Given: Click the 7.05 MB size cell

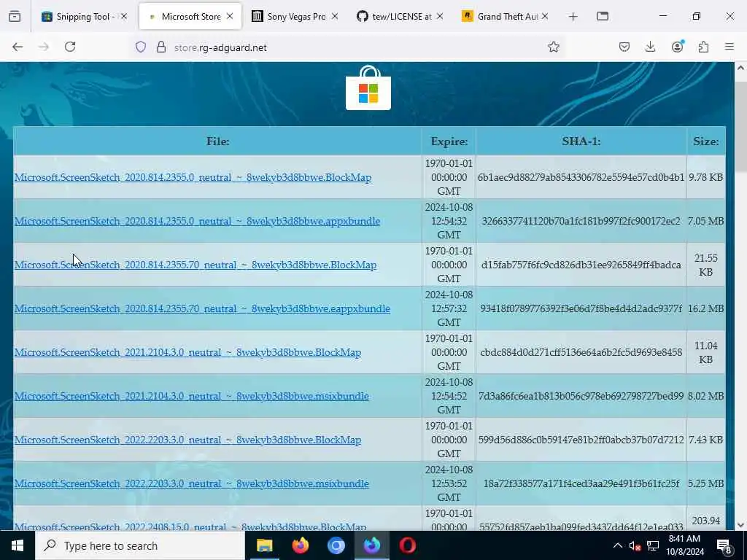Looking at the screenshot, I should pos(705,221).
